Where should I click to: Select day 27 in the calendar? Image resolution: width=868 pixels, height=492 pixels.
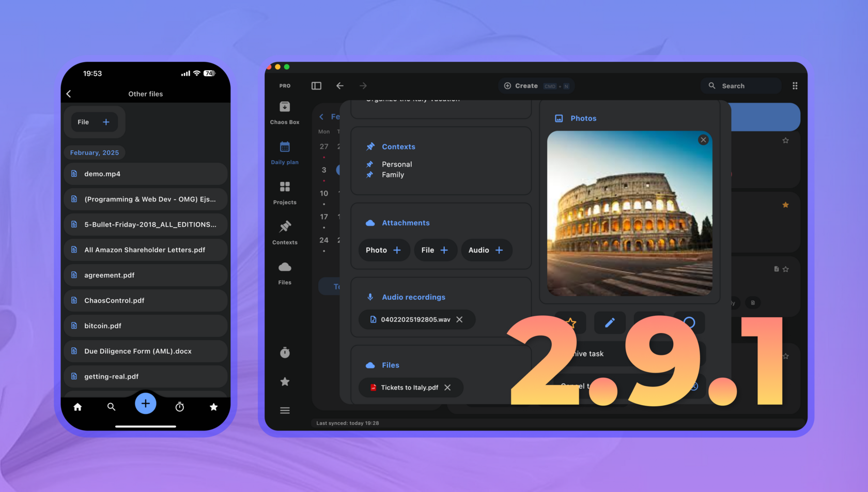[324, 147]
